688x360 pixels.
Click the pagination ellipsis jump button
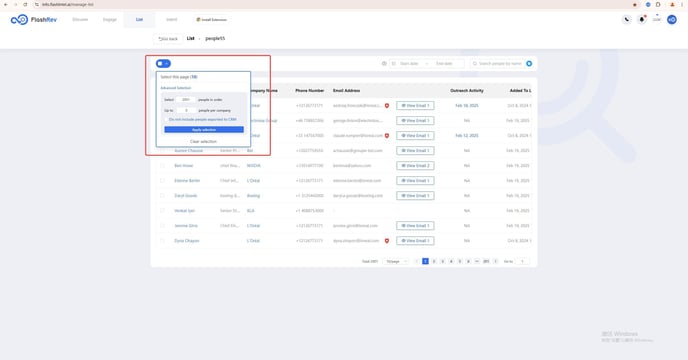tap(477, 261)
